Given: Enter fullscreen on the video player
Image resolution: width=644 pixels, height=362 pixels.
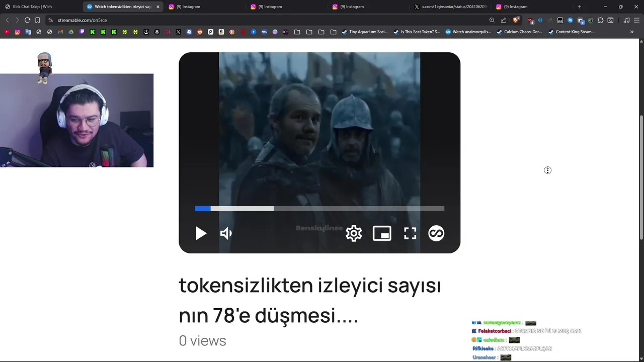Looking at the screenshot, I should pos(410,233).
